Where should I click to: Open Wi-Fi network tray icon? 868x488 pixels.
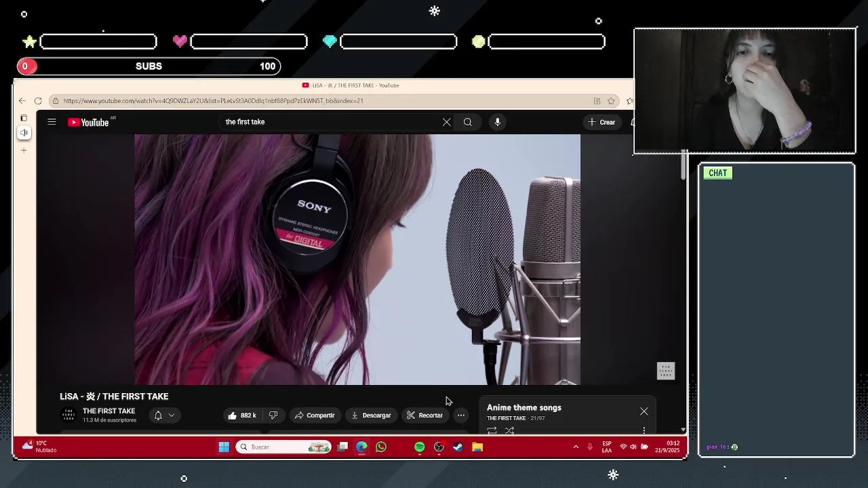pos(623,447)
